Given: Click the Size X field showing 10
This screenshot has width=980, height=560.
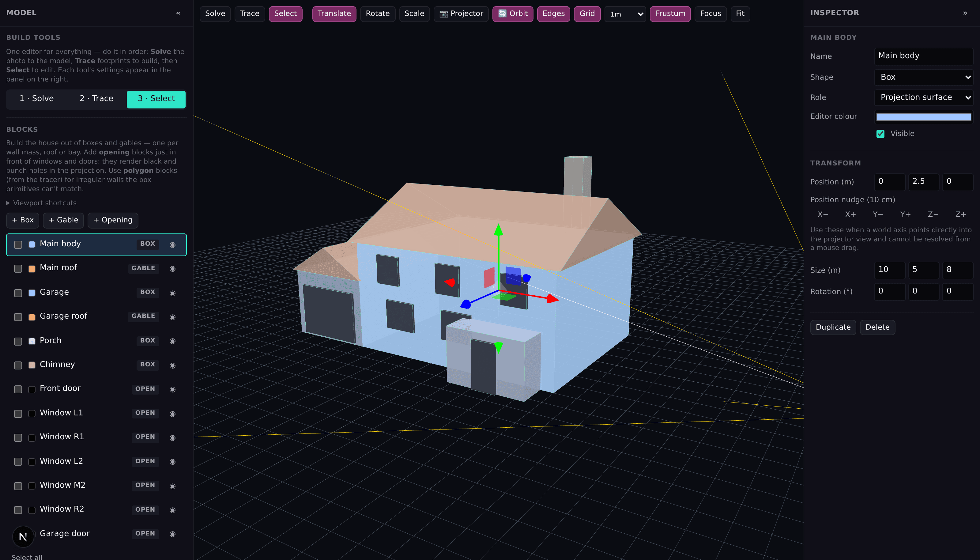Looking at the screenshot, I should coord(890,270).
